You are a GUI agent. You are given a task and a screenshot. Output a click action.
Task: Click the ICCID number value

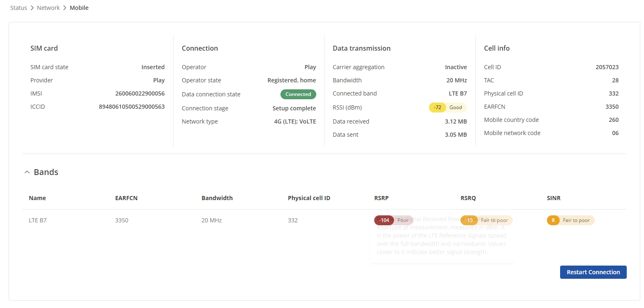click(132, 107)
